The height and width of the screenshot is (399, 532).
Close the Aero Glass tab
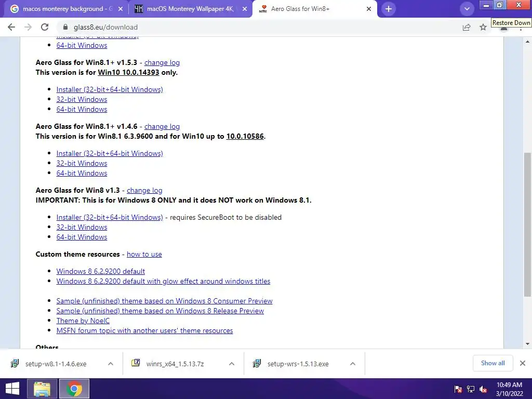pyautogui.click(x=369, y=9)
